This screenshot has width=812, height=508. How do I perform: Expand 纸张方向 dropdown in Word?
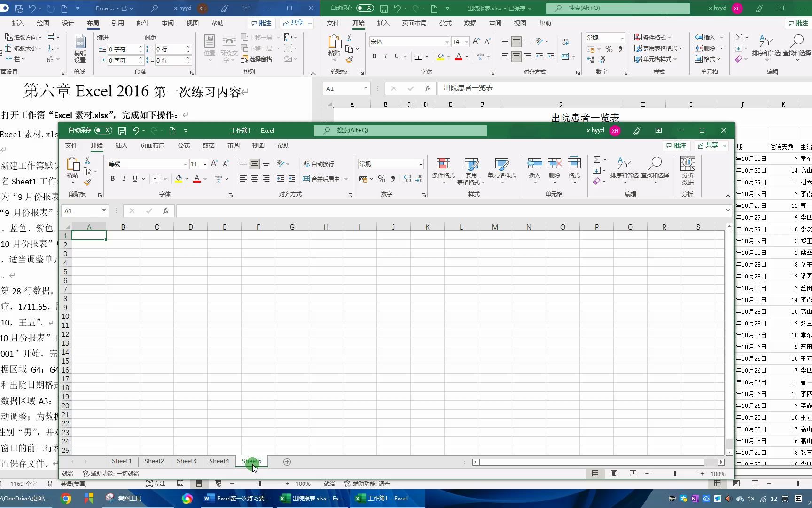pyautogui.click(x=40, y=37)
